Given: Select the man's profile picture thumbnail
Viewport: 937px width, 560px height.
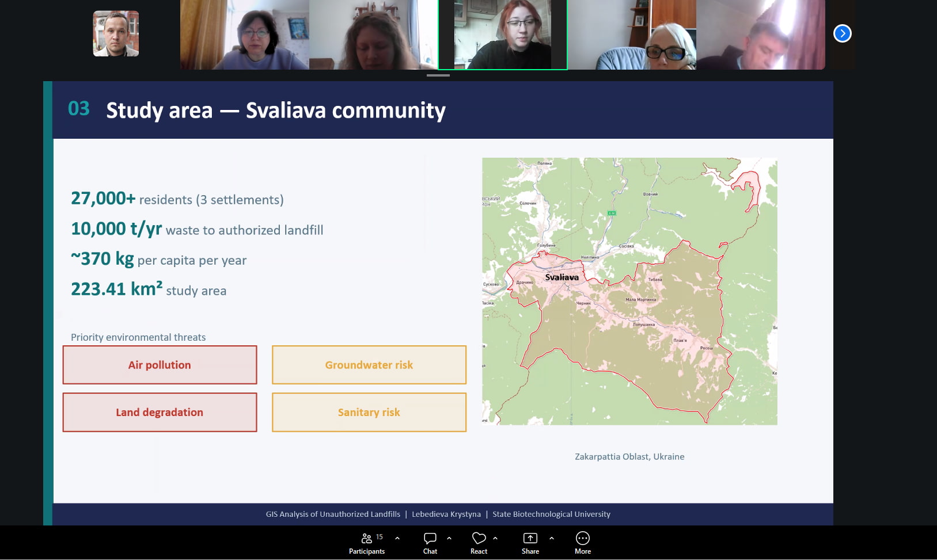Looking at the screenshot, I should click(116, 34).
